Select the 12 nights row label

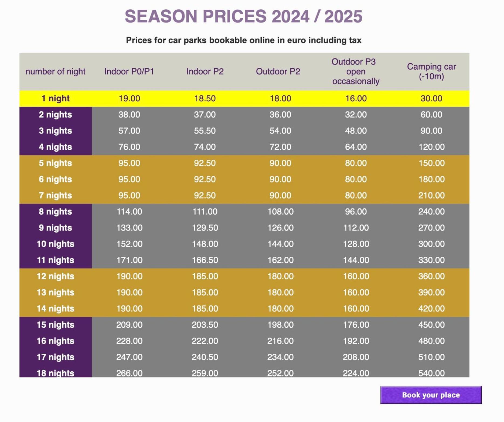point(55,276)
